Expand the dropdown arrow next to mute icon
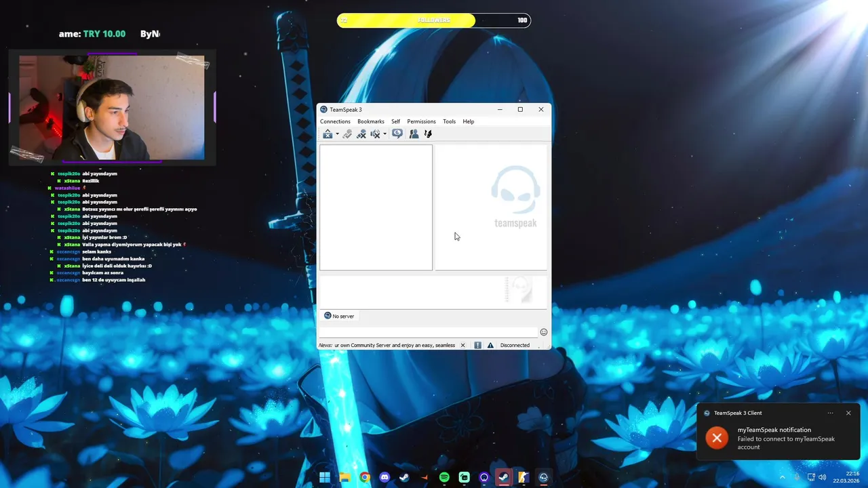This screenshot has width=868, height=488. [x=384, y=134]
